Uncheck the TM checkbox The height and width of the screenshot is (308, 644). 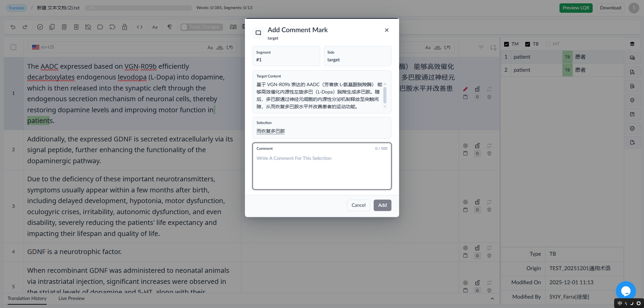[506, 44]
